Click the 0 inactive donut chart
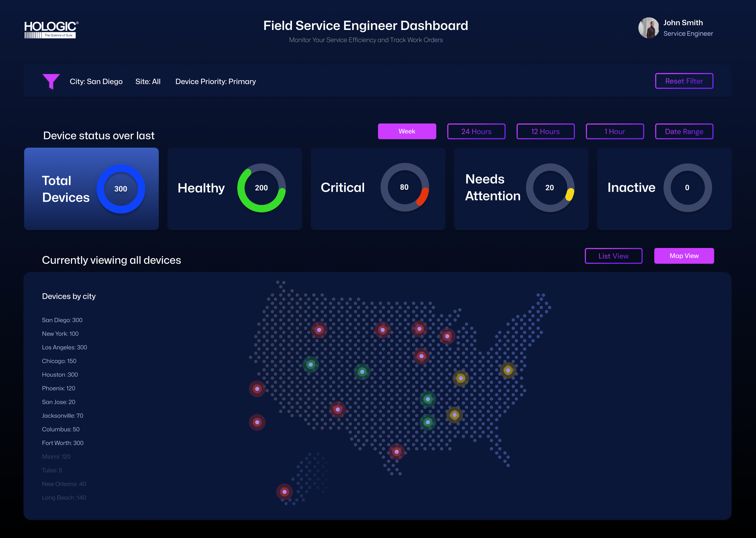The width and height of the screenshot is (756, 538). [687, 188]
